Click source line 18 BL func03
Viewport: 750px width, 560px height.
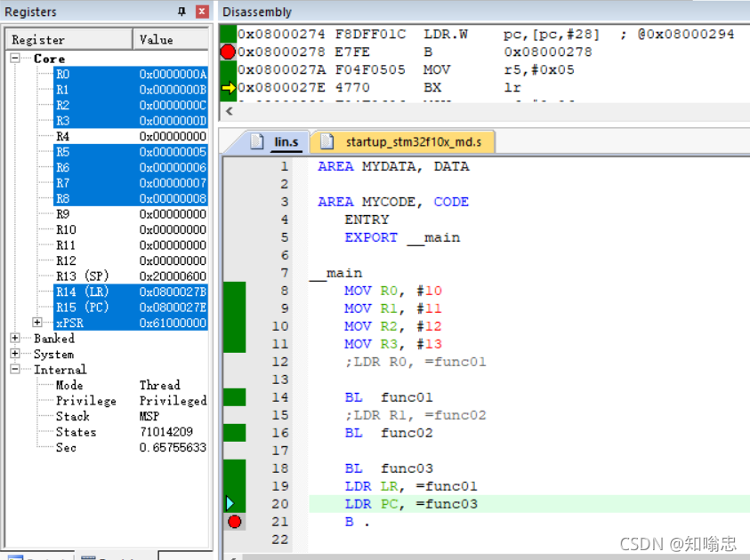389,468
